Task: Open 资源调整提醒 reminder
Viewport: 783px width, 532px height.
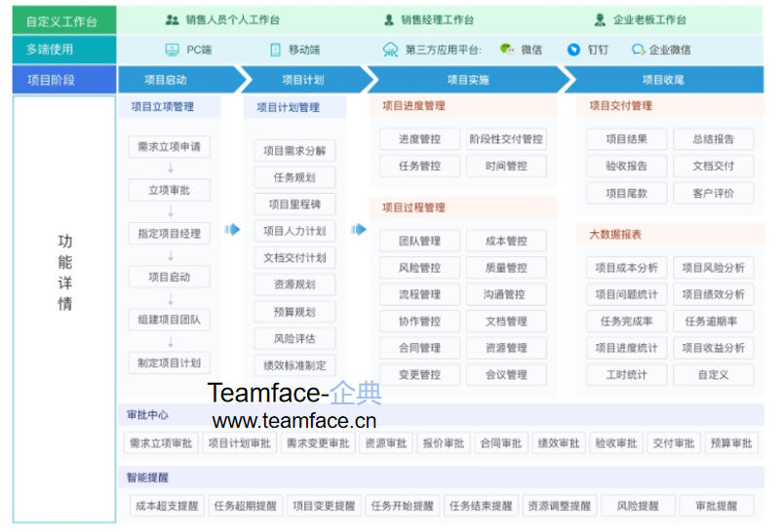Action: pos(560,506)
